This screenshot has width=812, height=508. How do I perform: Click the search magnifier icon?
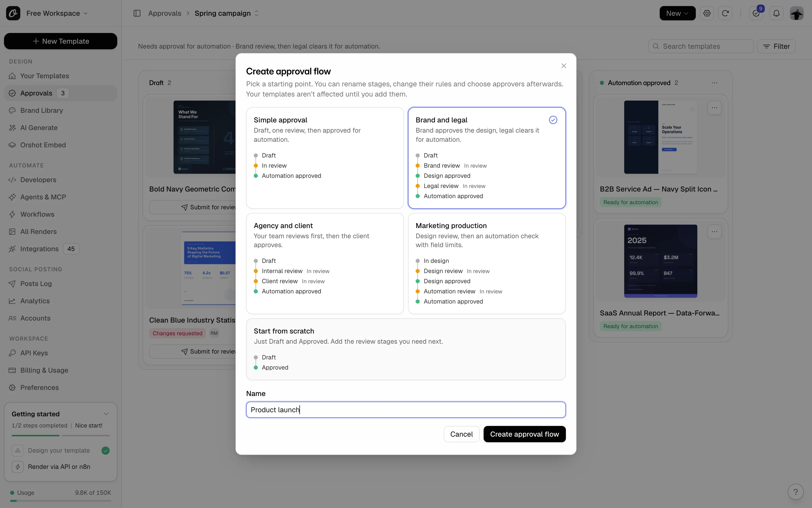tap(656, 46)
